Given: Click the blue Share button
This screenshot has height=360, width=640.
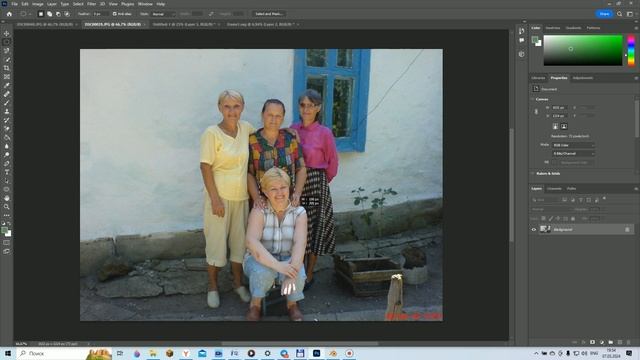Looking at the screenshot, I should pyautogui.click(x=604, y=14).
